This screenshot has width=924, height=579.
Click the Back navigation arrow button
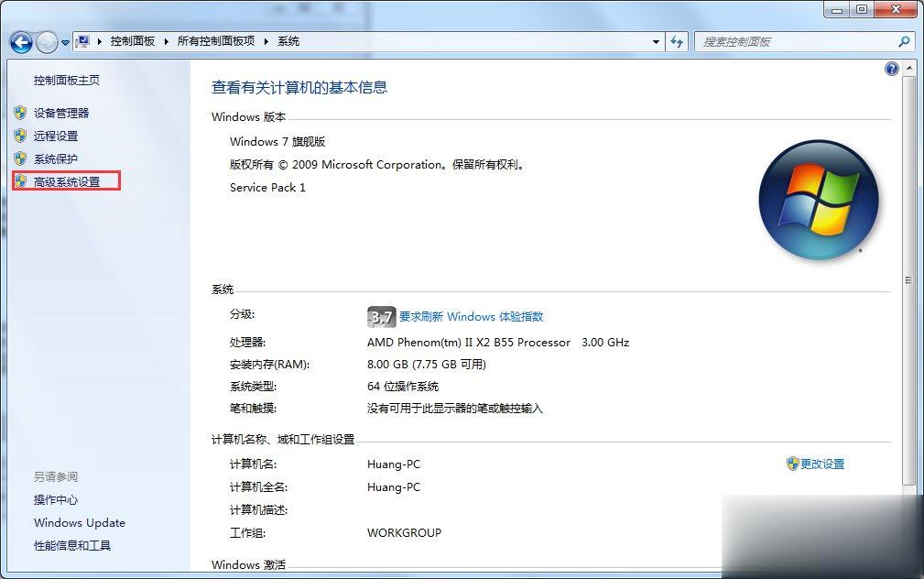(21, 42)
